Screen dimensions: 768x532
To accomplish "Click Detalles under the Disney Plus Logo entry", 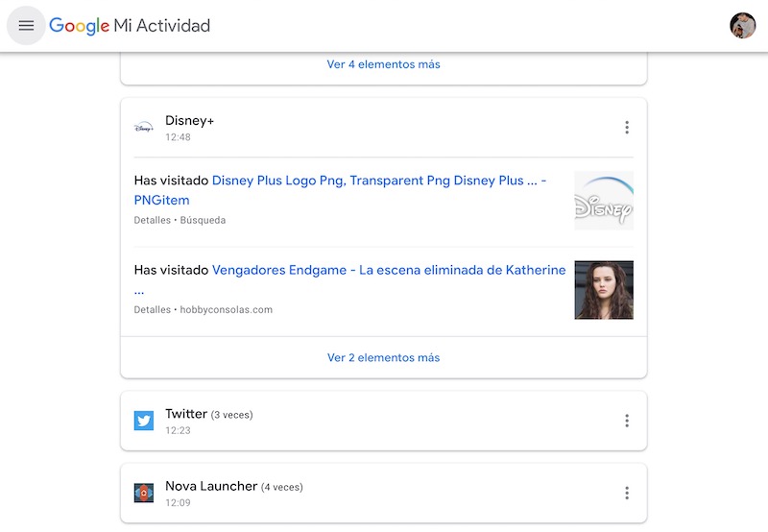I will pyautogui.click(x=152, y=220).
